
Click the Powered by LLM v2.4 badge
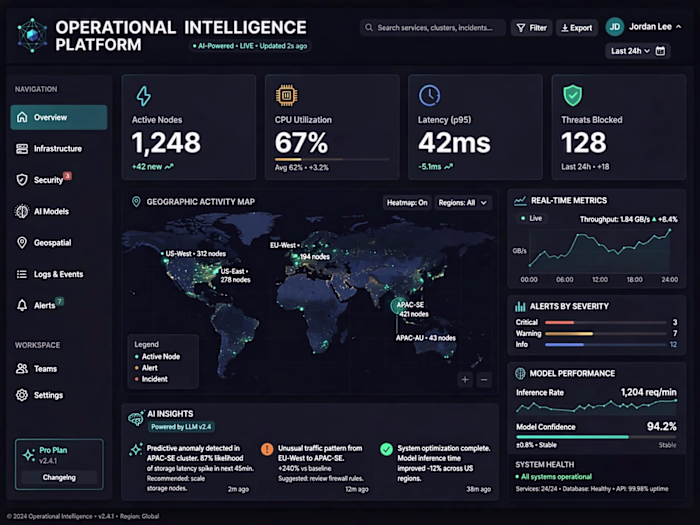(x=181, y=427)
